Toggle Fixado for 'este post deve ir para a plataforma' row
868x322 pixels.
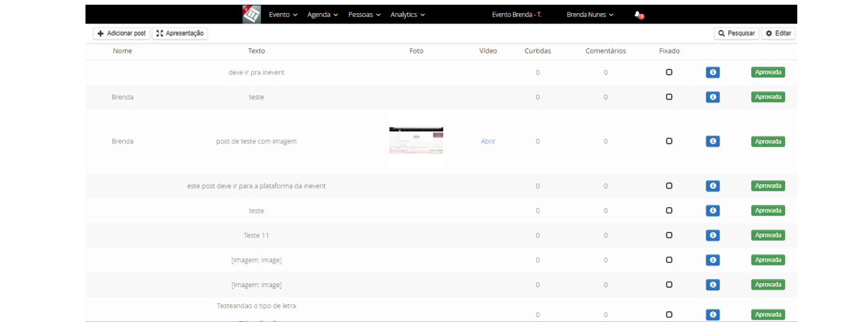(669, 186)
